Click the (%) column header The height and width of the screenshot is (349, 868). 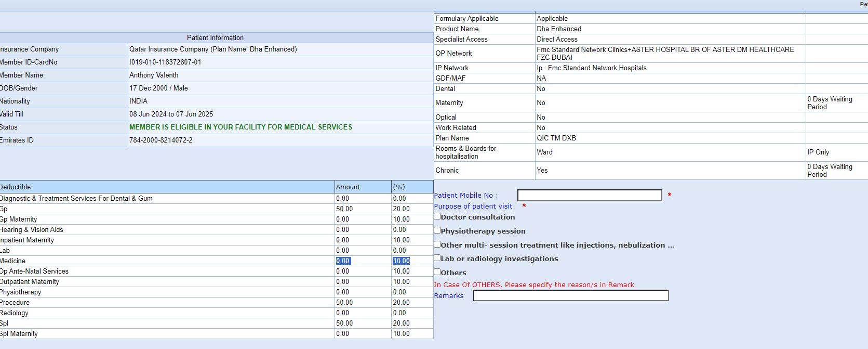(x=399, y=187)
